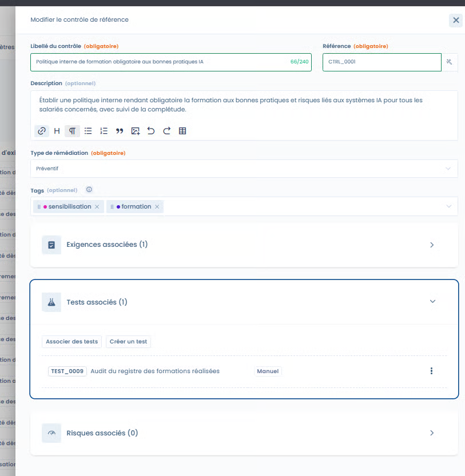The width and height of the screenshot is (465, 476).
Task: Click the link icon in description toolbar
Action: 42,131
